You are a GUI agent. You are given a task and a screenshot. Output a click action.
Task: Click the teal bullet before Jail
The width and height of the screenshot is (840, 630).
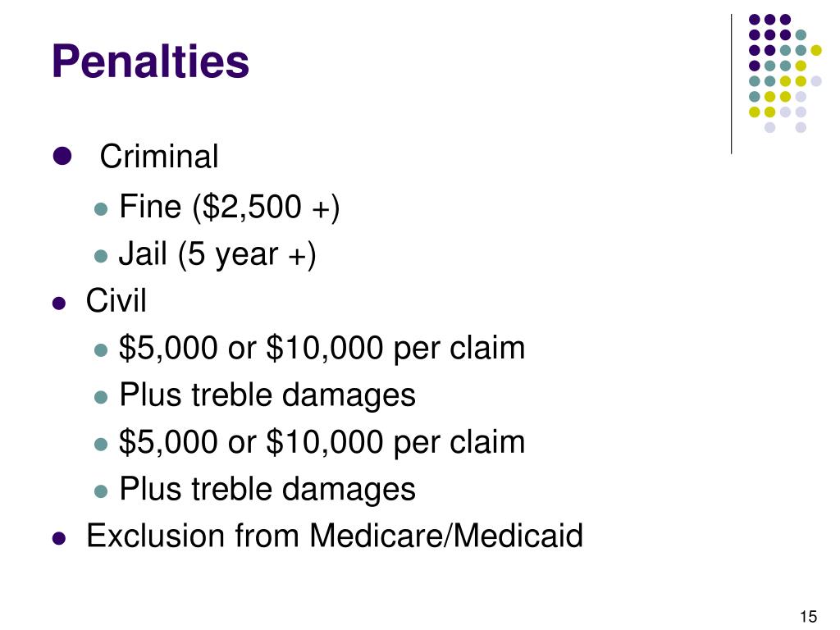point(101,256)
